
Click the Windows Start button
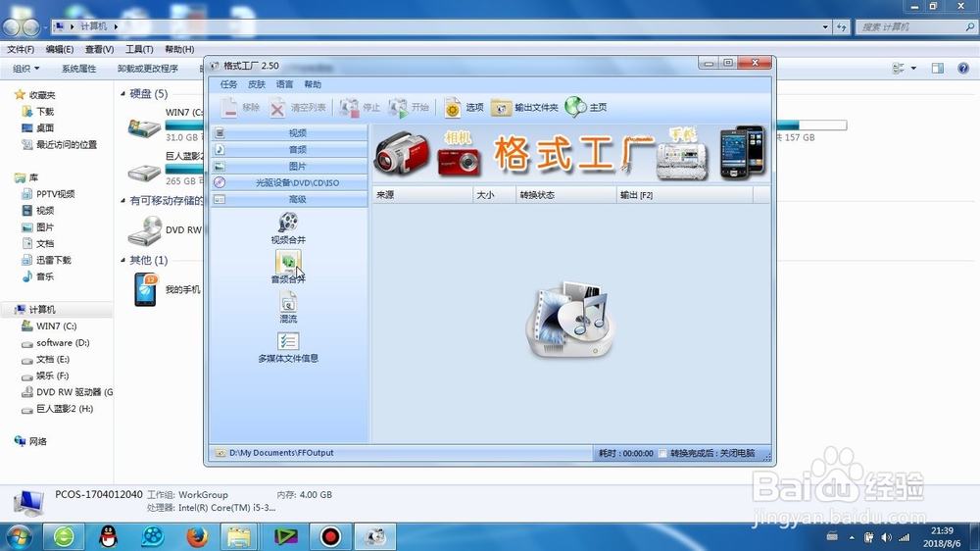click(x=19, y=536)
